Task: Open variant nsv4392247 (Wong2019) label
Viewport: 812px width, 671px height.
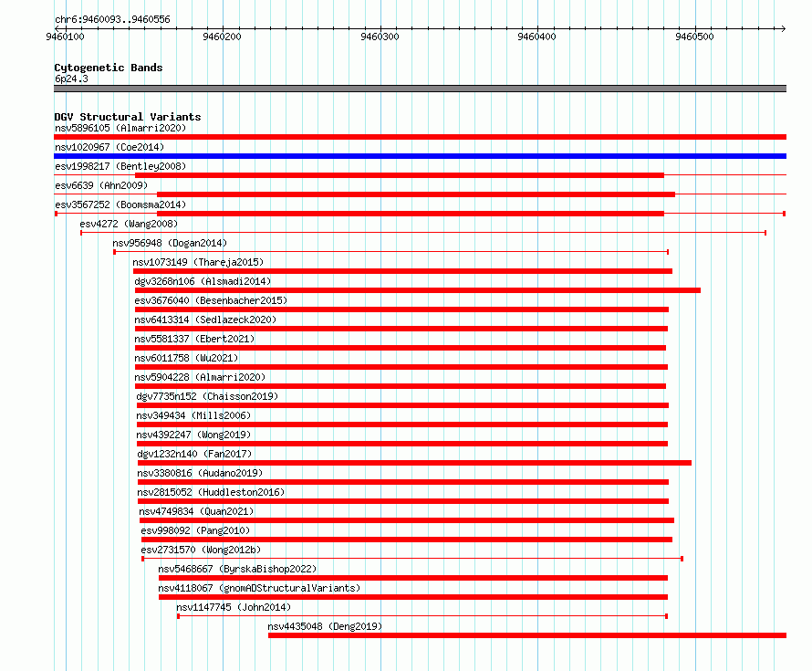Action: [193, 435]
